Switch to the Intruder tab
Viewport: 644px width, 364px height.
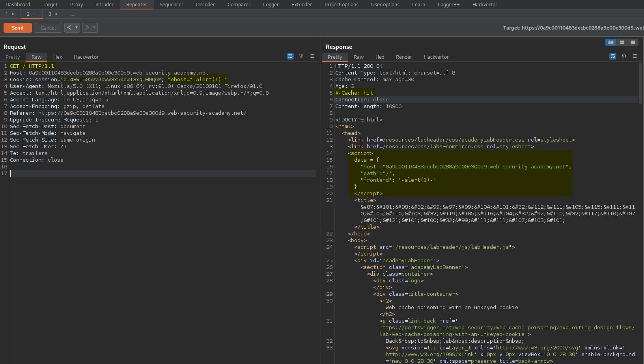coord(105,5)
